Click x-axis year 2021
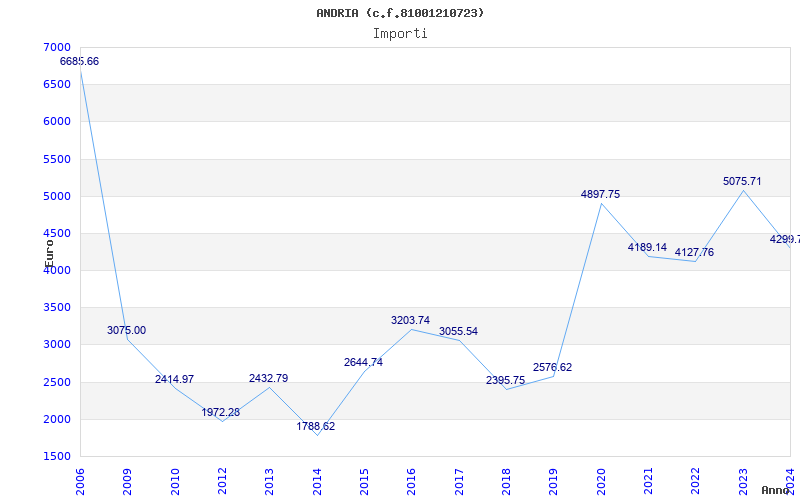 click(x=648, y=482)
